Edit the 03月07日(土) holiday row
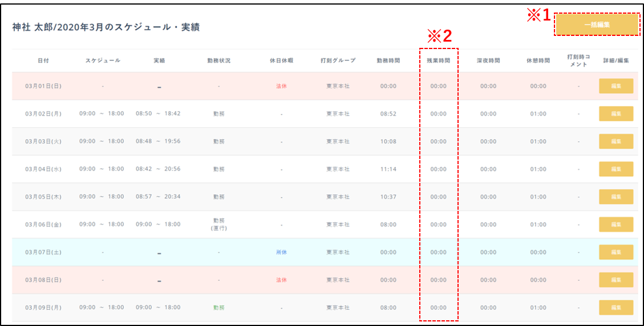This screenshot has width=644, height=326. pos(615,252)
